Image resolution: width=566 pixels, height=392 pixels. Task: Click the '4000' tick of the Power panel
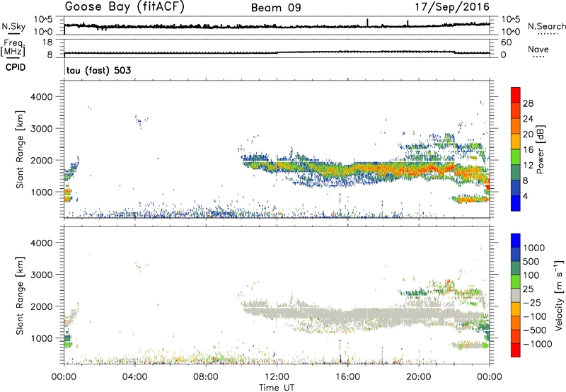coord(42,97)
